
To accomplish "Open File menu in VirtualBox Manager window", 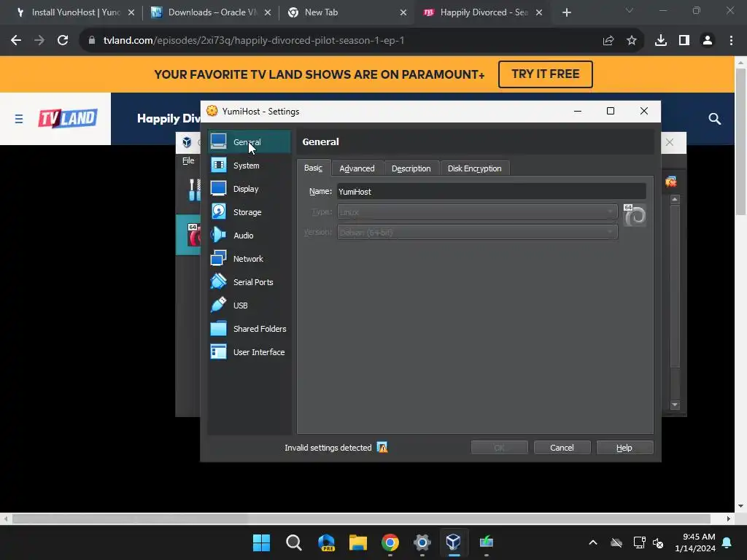I will click(x=188, y=160).
